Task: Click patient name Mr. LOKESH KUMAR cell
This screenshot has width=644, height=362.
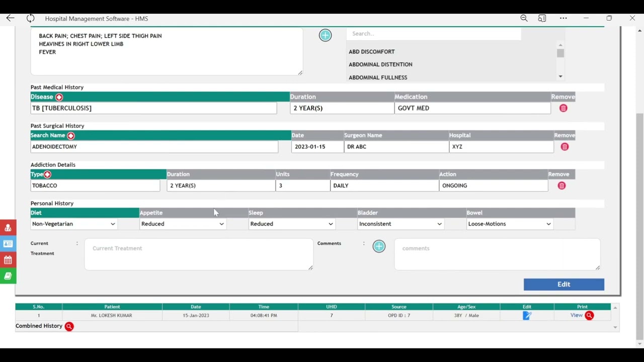Action: tap(112, 315)
